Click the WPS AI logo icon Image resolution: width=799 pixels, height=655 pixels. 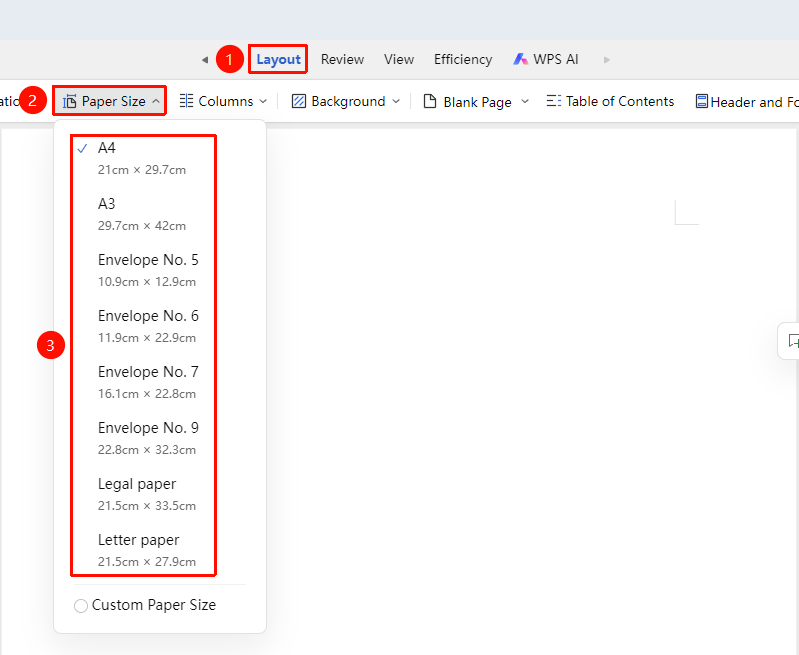(520, 59)
